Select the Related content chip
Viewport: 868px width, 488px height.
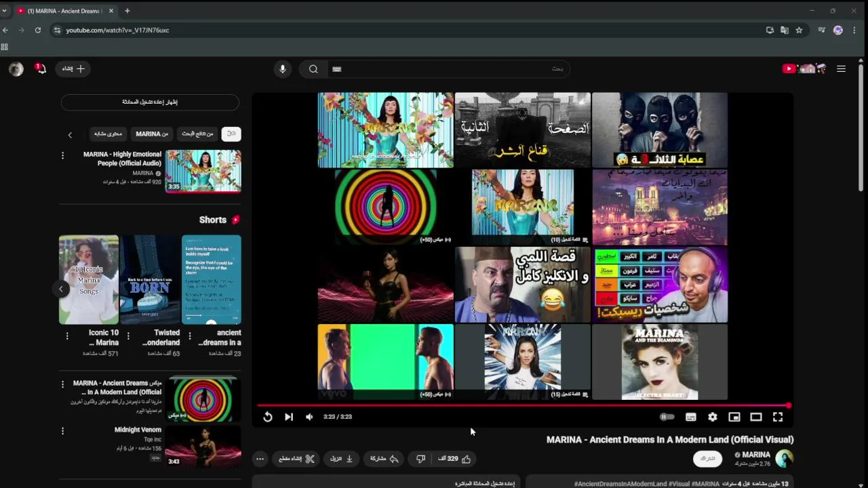[x=108, y=134]
